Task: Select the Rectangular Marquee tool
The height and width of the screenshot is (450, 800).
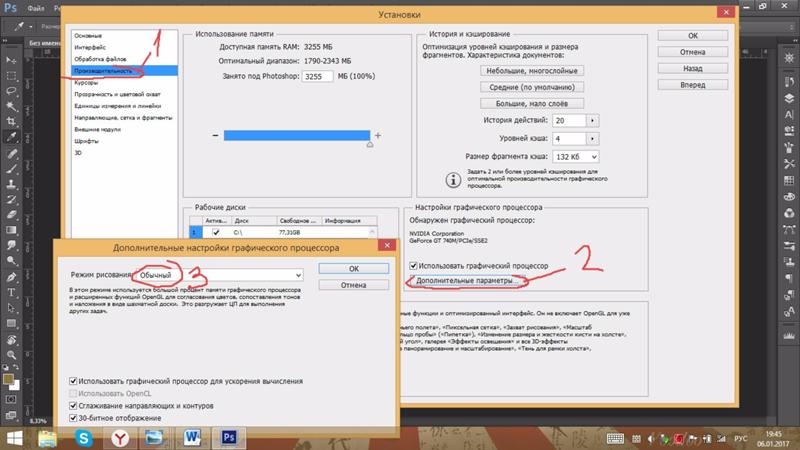Action: pyautogui.click(x=11, y=76)
